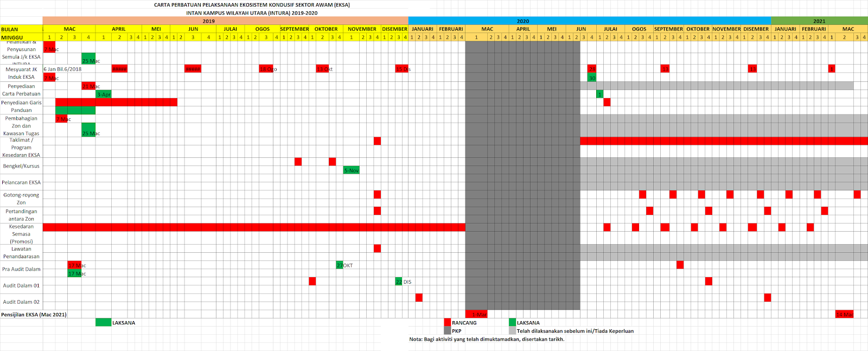Select the 'Pensijilan EKSA (Mac 2021)' row label

coord(34,315)
